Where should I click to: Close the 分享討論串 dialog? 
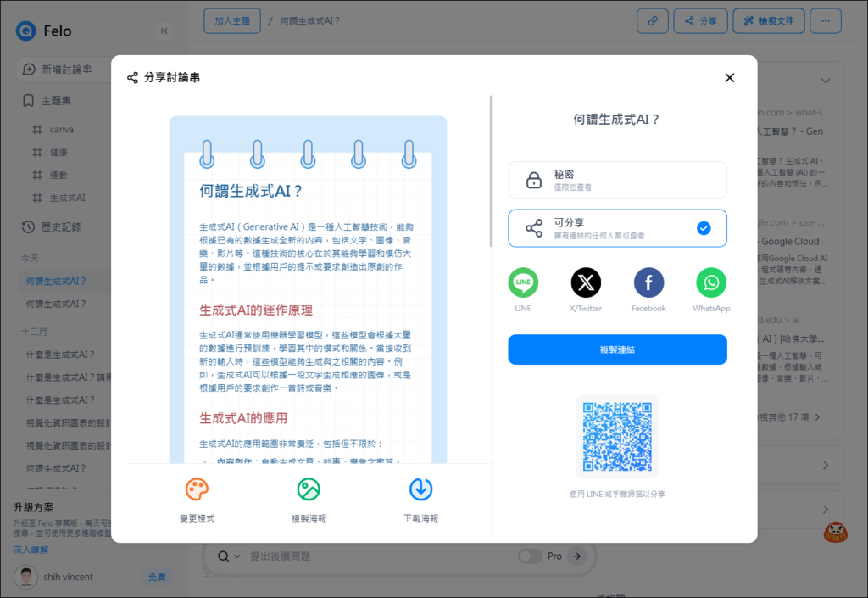click(x=730, y=78)
